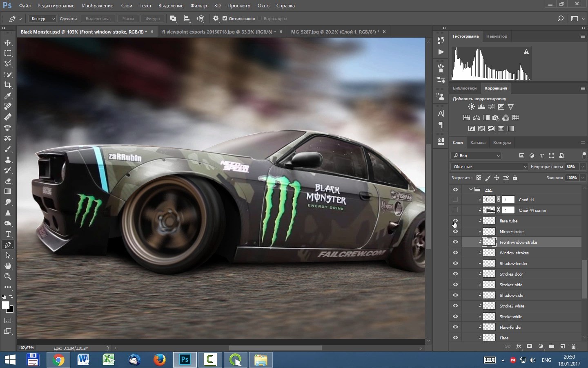Screen dimensions: 588x368
Task: Switch to the Библиотеки tab
Action: [x=465, y=88]
